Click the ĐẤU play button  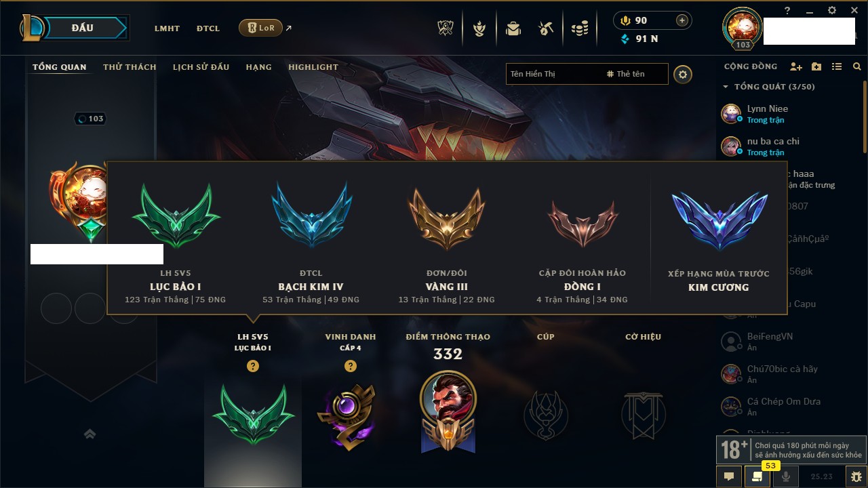point(81,28)
